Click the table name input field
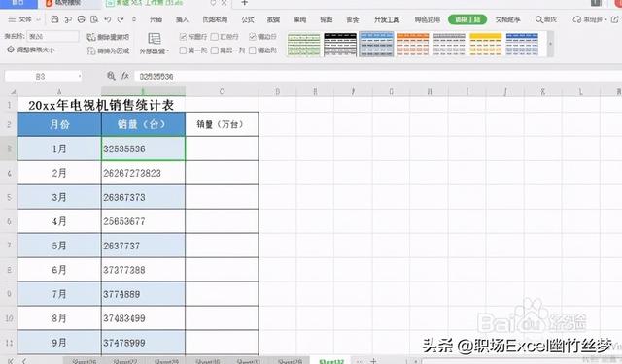The width and height of the screenshot is (622, 364). pos(52,37)
